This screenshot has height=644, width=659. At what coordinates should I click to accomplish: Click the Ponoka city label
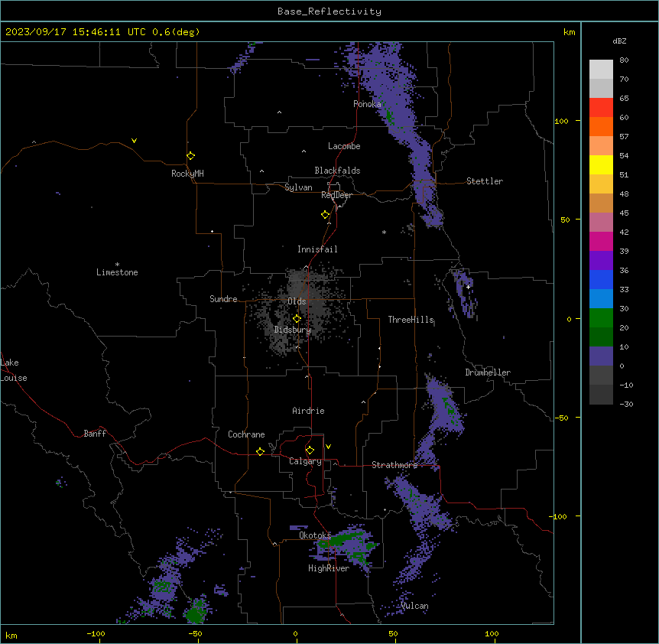(367, 104)
